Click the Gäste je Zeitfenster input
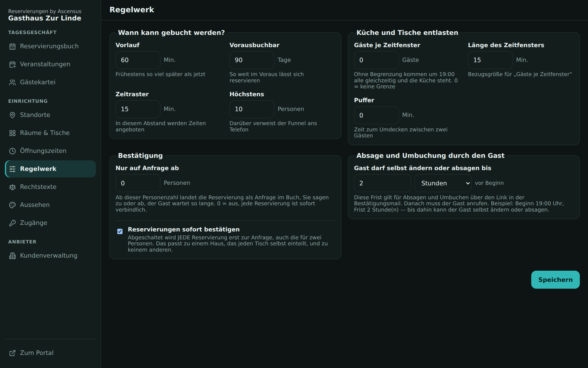This screenshot has width=588, height=368. click(x=376, y=60)
